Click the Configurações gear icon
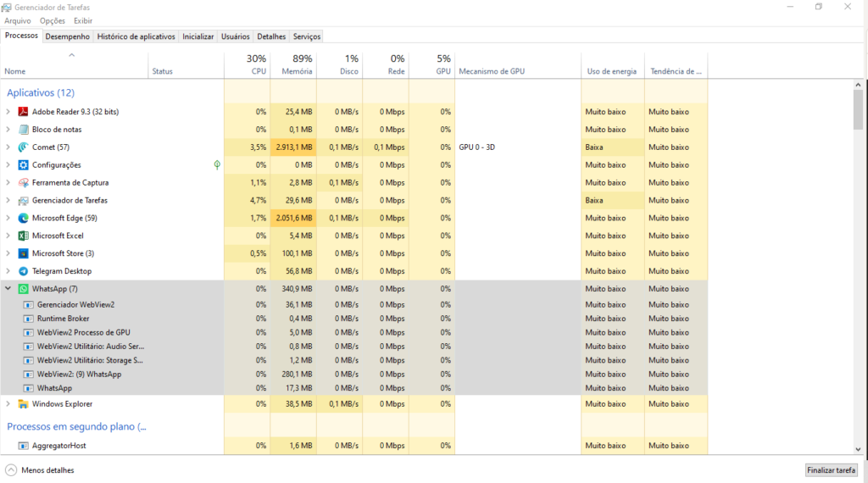 (x=23, y=165)
